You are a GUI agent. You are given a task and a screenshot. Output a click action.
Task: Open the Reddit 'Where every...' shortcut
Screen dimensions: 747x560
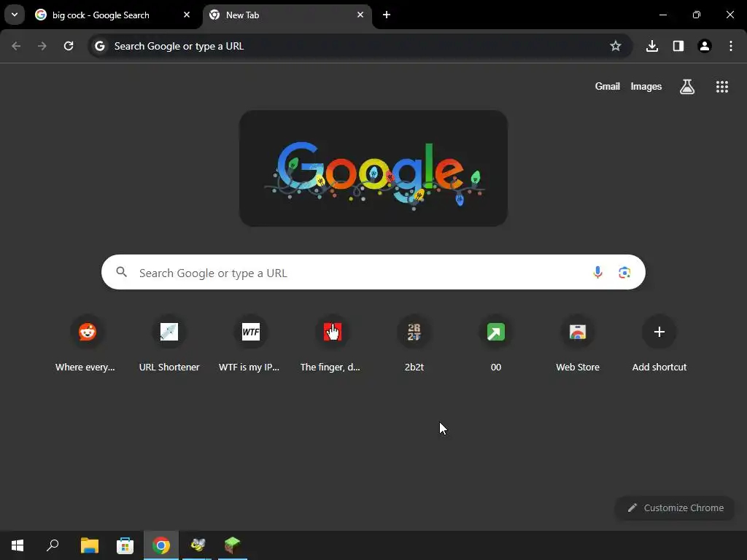point(88,344)
